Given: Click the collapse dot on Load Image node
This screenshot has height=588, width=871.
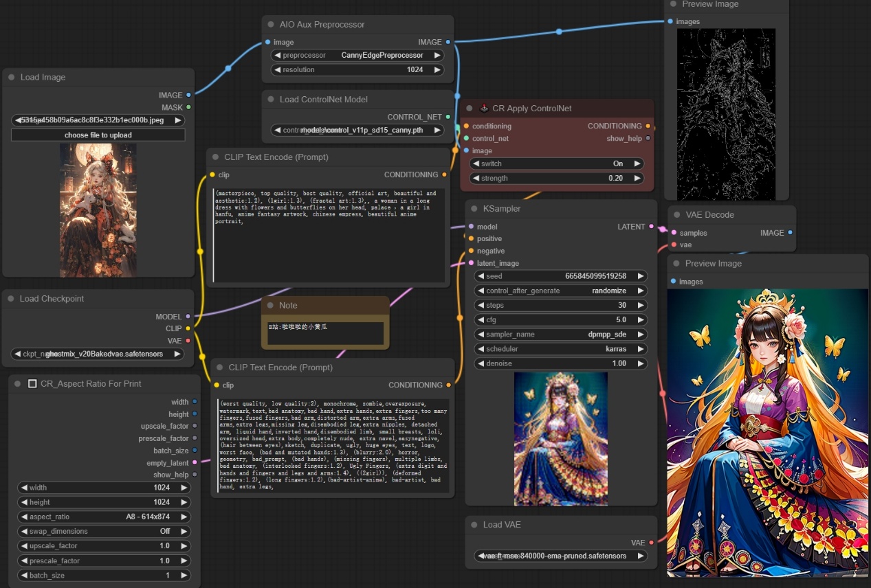Looking at the screenshot, I should [12, 78].
